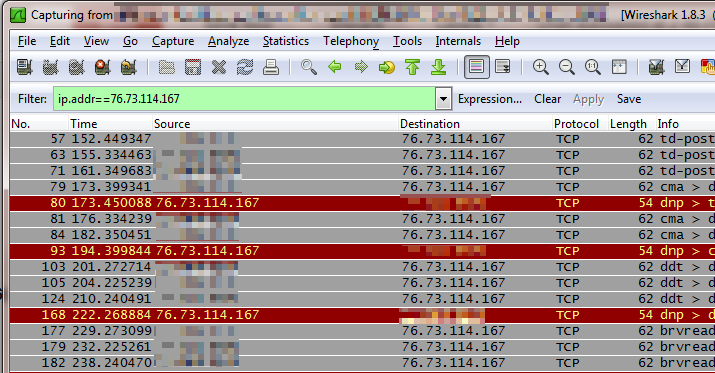Click the Expression... button
The height and width of the screenshot is (373, 715).
(x=490, y=99)
